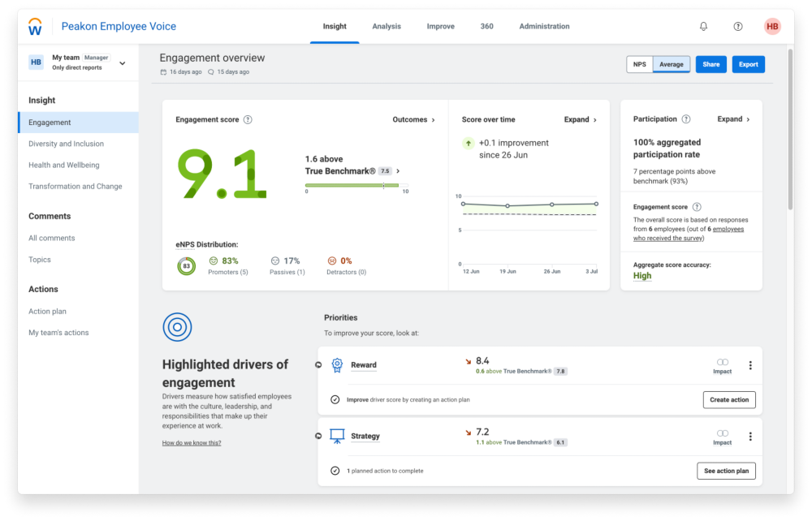Switch to the Analysis tab
This screenshot has height=521, width=812.
point(387,27)
